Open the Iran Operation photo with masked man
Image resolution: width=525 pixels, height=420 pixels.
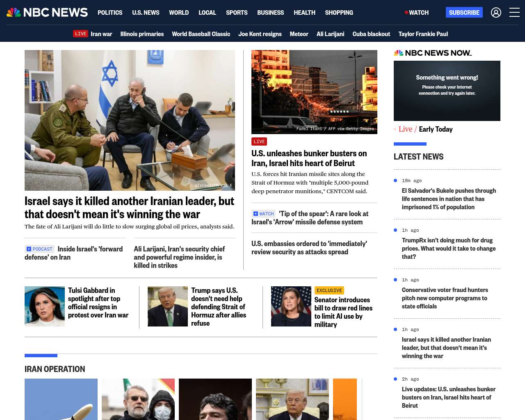click(138, 399)
